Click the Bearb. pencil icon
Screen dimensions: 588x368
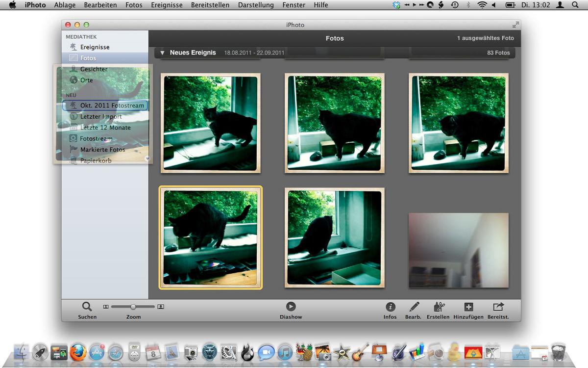click(x=414, y=307)
